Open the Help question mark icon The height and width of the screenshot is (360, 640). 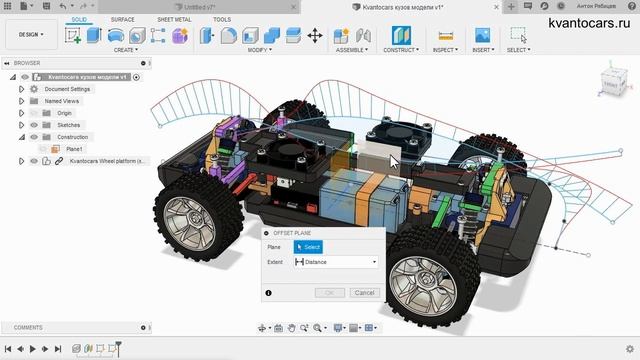click(632, 6)
